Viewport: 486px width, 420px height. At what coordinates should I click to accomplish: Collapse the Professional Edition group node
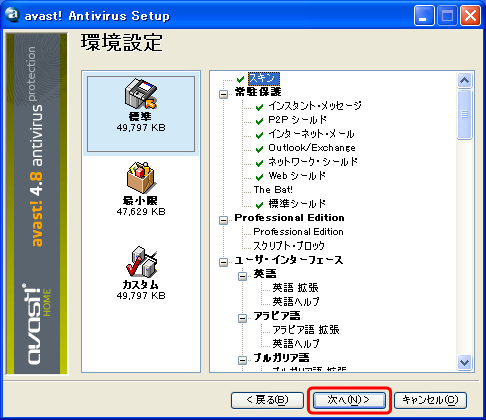coord(223,220)
